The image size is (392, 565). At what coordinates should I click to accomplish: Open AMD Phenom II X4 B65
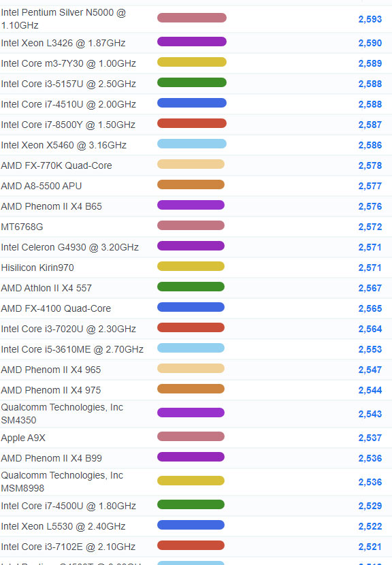[52, 206]
